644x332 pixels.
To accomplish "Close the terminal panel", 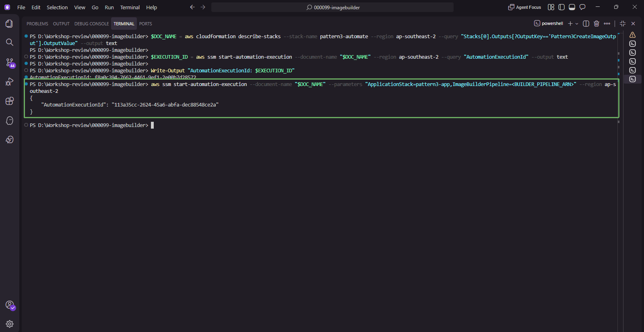I will coord(633,24).
